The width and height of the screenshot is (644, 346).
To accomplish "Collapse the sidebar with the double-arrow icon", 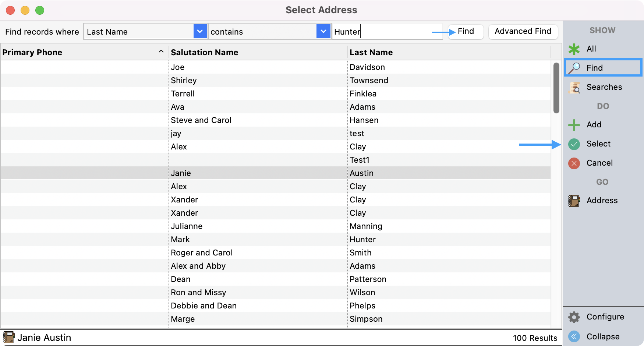I will tap(574, 336).
